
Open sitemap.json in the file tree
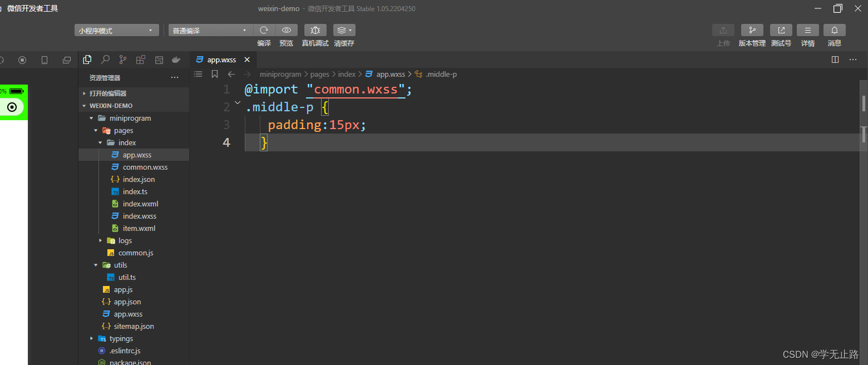coord(134,326)
